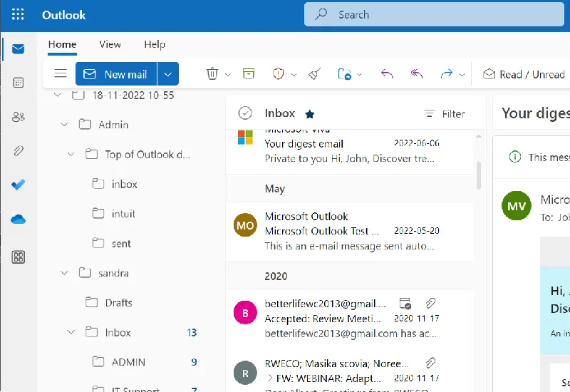This screenshot has height=392, width=570.
Task: Click the May group header
Action: pos(349,188)
